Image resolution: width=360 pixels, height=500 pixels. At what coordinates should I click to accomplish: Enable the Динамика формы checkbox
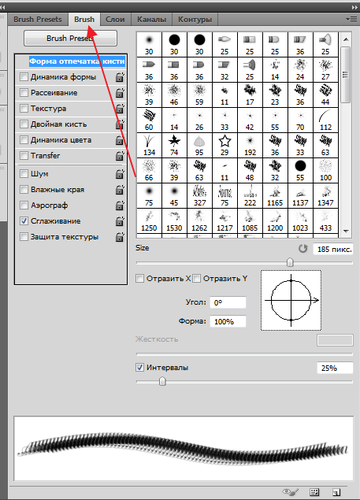pos(24,77)
